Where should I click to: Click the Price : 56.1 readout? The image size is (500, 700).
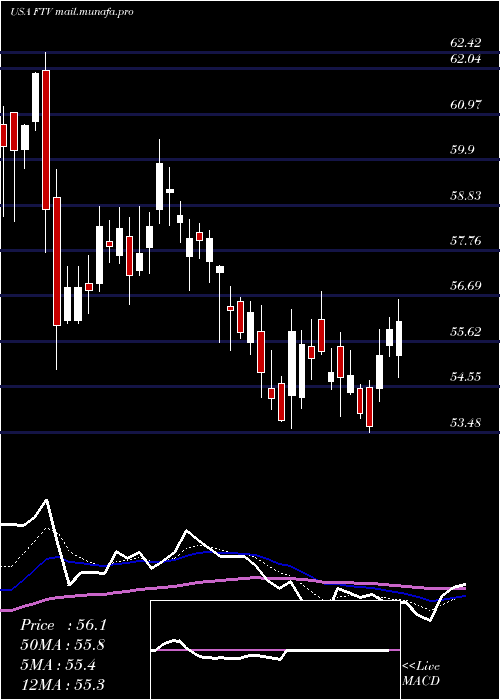click(x=63, y=625)
